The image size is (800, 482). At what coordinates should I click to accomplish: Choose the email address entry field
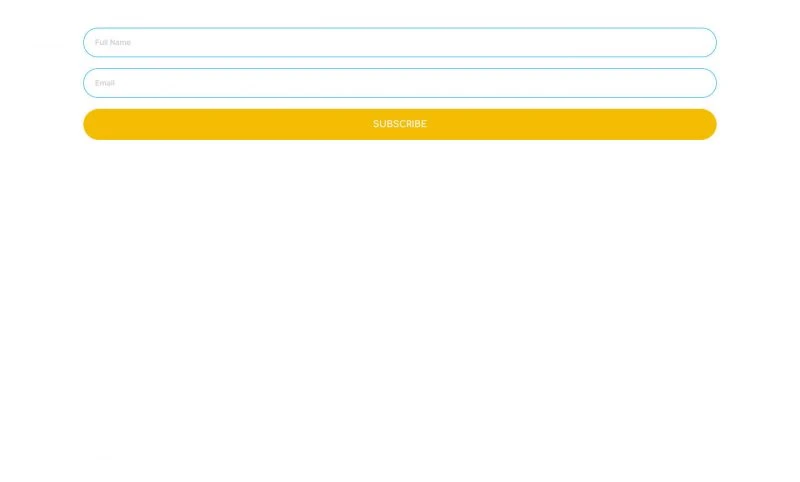coord(399,83)
